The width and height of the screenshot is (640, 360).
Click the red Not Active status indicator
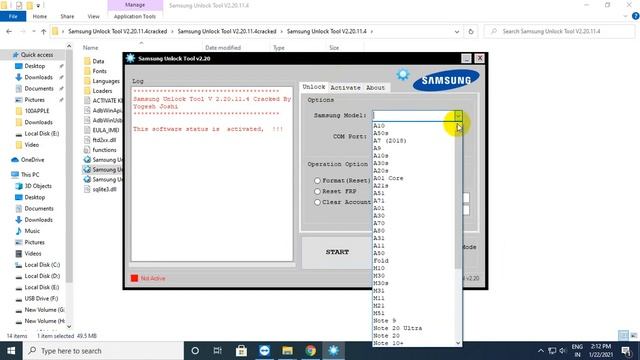pos(134,278)
